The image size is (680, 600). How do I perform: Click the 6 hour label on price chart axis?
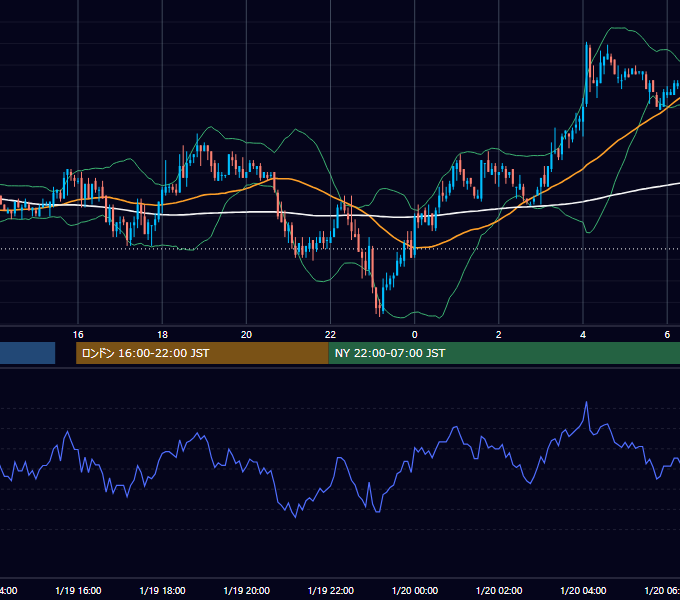click(667, 335)
